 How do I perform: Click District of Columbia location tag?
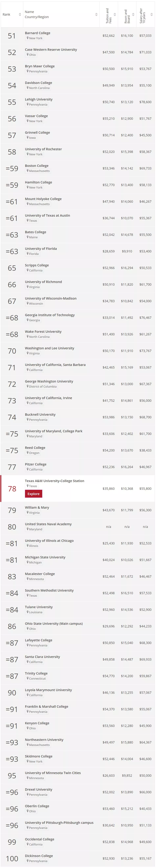(x=42, y=386)
